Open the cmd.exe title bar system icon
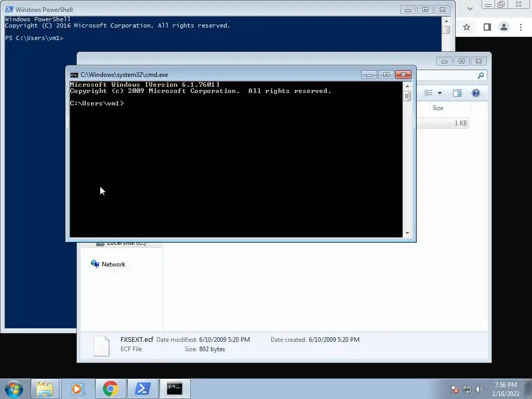 [74, 75]
